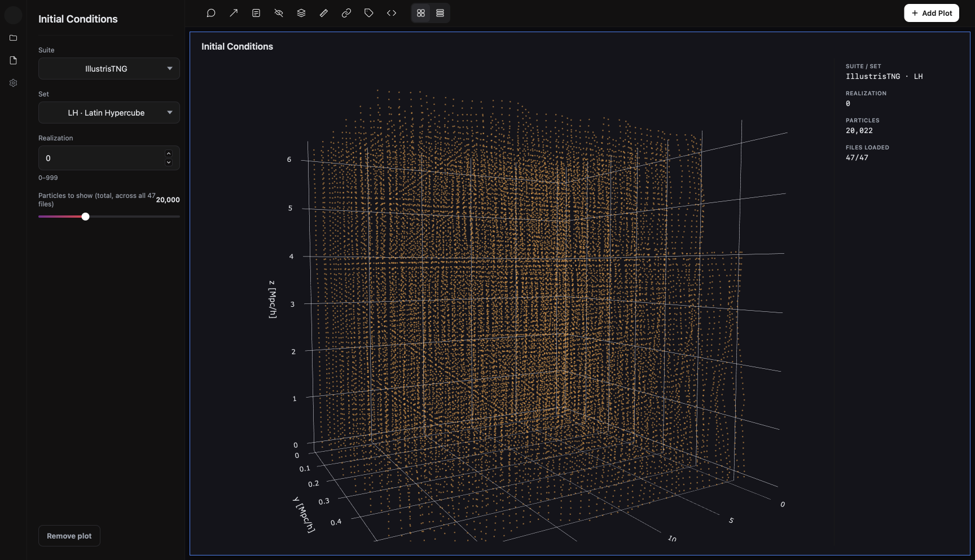
Task: Open the notes document tool
Action: pyautogui.click(x=256, y=13)
